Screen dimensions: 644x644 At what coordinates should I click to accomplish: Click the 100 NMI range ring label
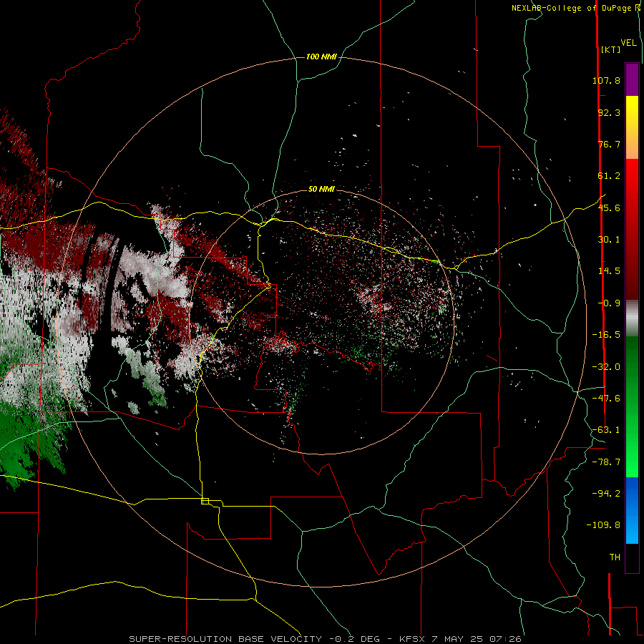[321, 57]
